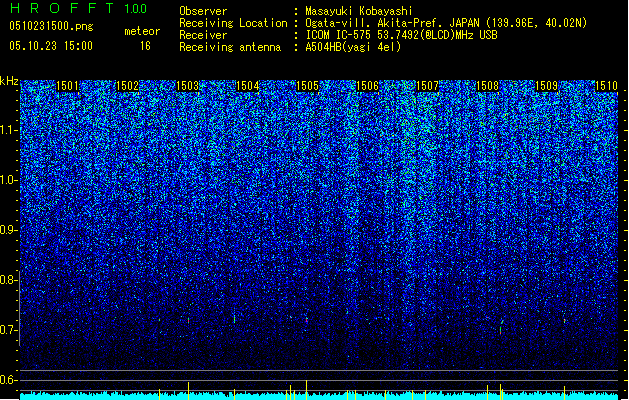This screenshot has height=400, width=629.
Task: Click the 0.8 kHz axis label
Action: [x=9, y=280]
